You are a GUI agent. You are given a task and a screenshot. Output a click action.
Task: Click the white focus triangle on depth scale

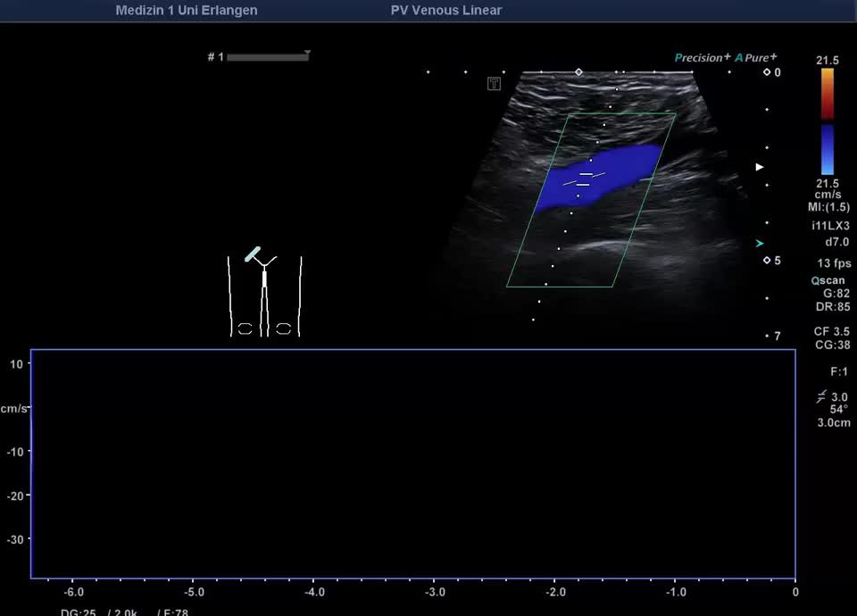point(760,167)
